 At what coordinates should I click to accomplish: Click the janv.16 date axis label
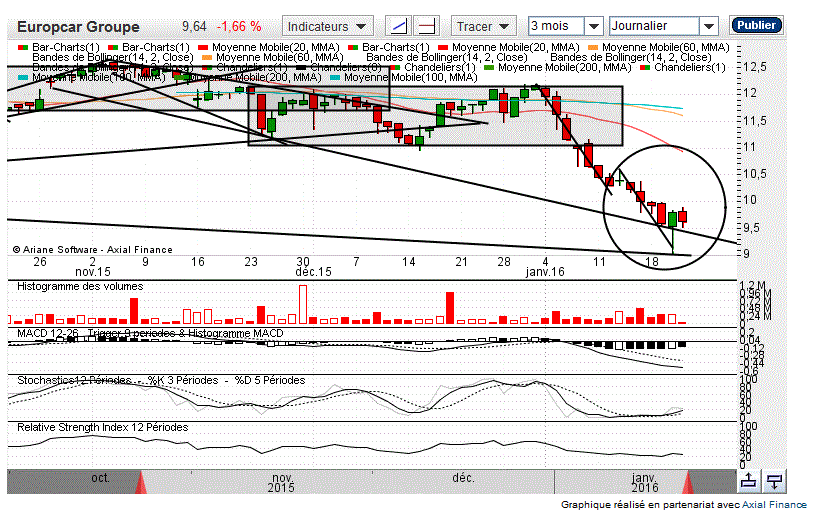click(x=545, y=272)
